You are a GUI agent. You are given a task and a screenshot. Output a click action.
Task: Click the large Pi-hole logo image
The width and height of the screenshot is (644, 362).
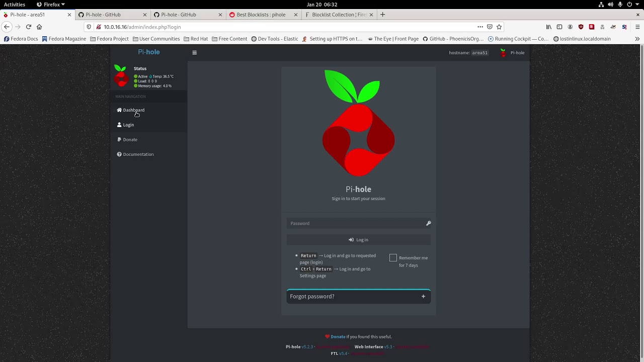tap(358, 123)
